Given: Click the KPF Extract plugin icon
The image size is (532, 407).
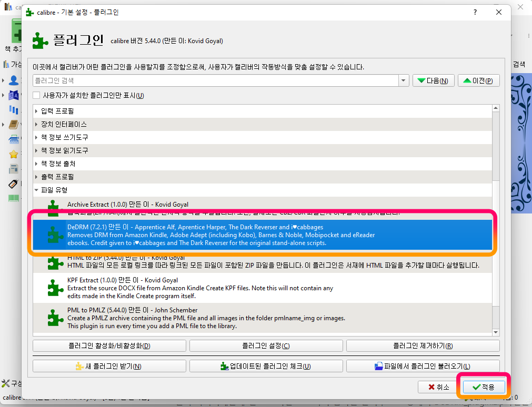Looking at the screenshot, I should 55,288.
